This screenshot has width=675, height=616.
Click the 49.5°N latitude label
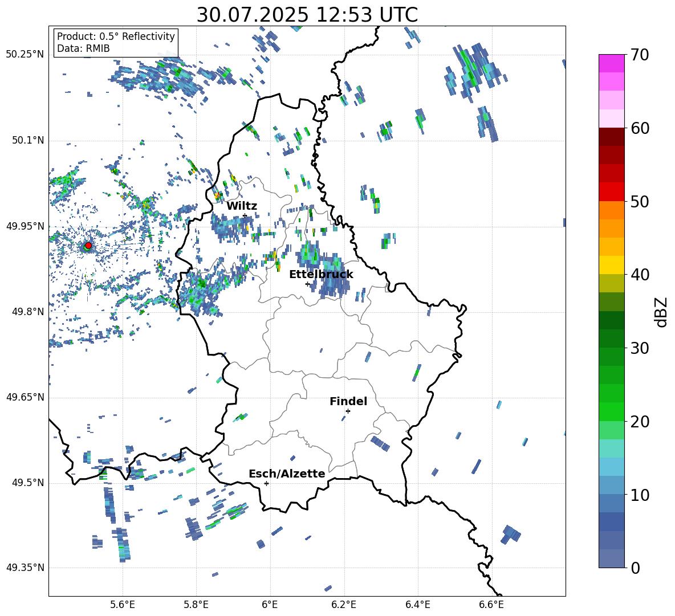27,482
